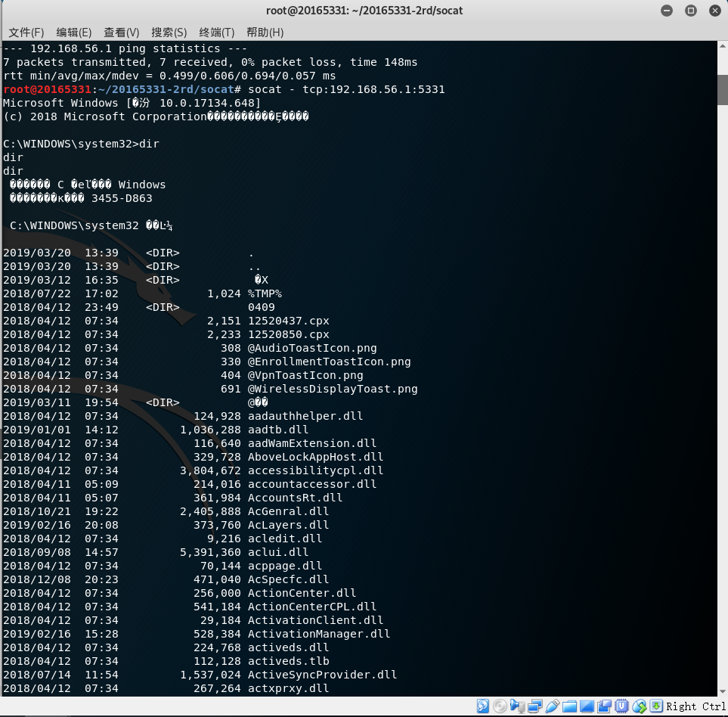The image size is (728, 717).
Task: Click the @WirelessDisplayToast.png file name
Action: (x=333, y=389)
